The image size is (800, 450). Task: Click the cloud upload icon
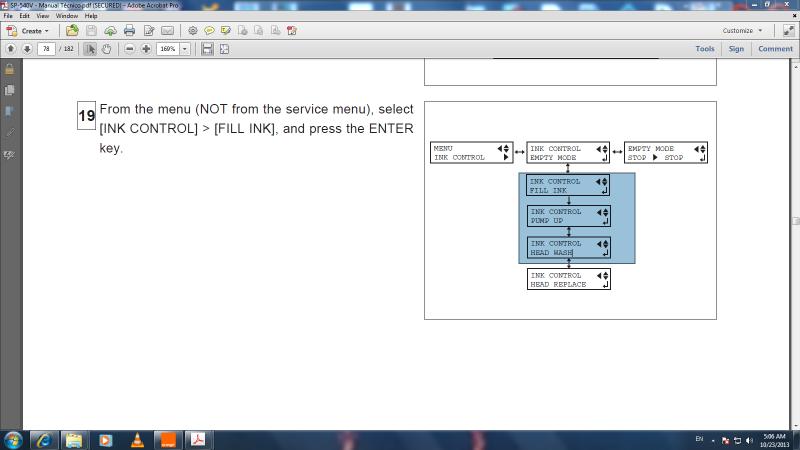(x=110, y=31)
